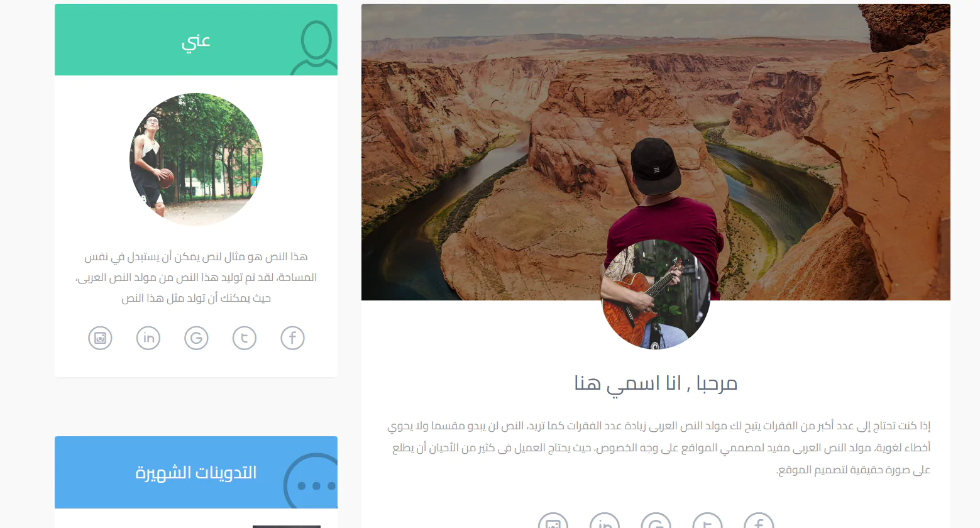
Task: Click the heading 'مرحبا , انا اسمي هنا'
Action: (656, 383)
